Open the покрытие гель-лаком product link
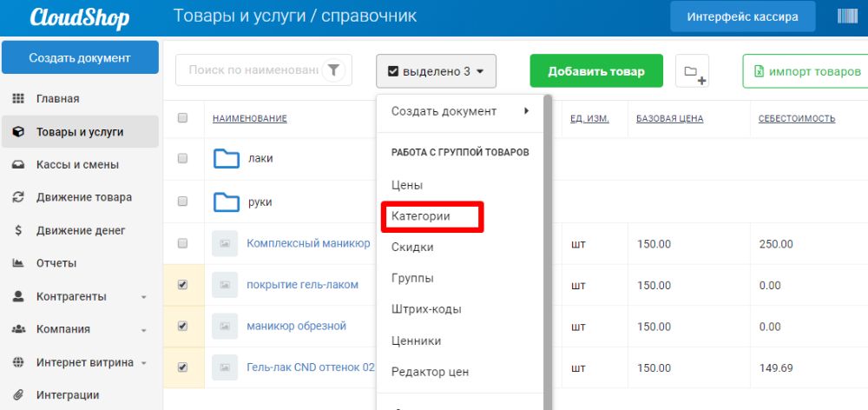The height and width of the screenshot is (410, 868). [302, 285]
